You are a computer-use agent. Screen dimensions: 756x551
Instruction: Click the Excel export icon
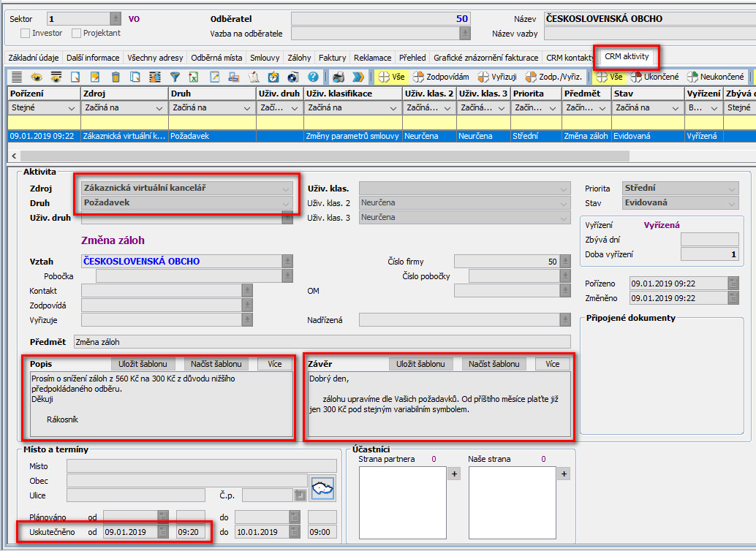(x=194, y=77)
